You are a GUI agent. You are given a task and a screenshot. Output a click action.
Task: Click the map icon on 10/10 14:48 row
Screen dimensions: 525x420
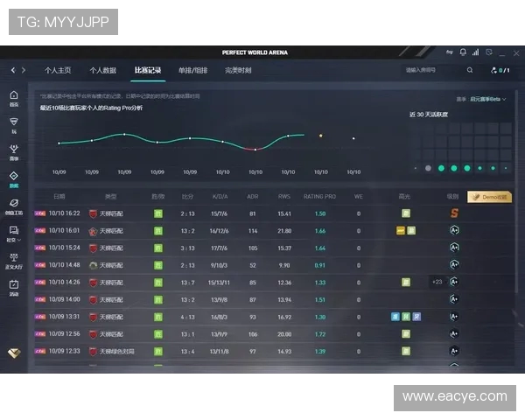coord(93,265)
